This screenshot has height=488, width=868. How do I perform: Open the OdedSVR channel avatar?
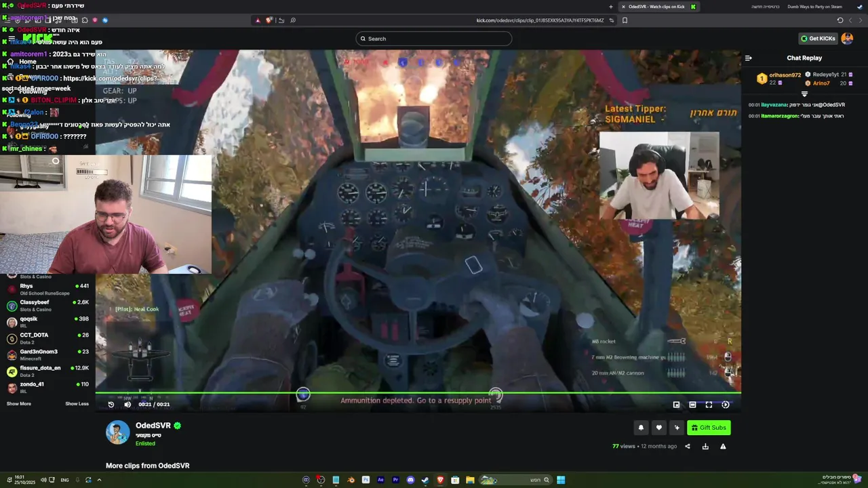(x=117, y=432)
